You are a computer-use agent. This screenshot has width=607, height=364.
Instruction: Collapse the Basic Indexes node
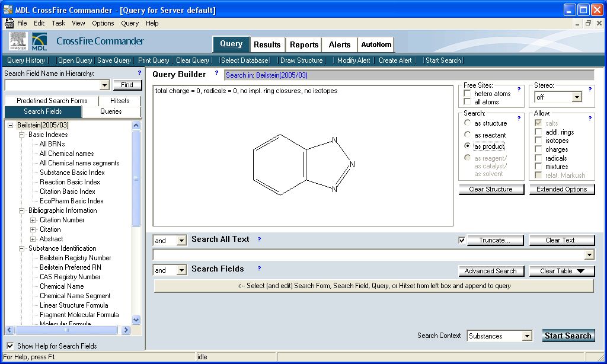pos(22,135)
